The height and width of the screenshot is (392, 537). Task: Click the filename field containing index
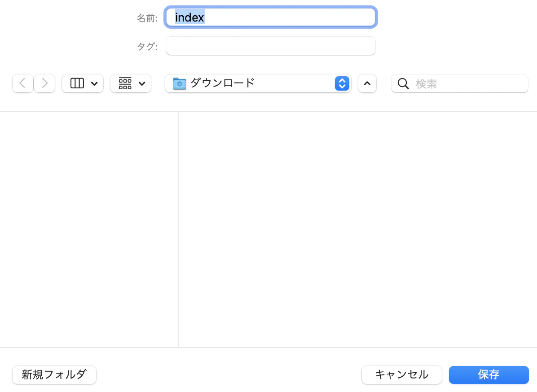coord(271,17)
